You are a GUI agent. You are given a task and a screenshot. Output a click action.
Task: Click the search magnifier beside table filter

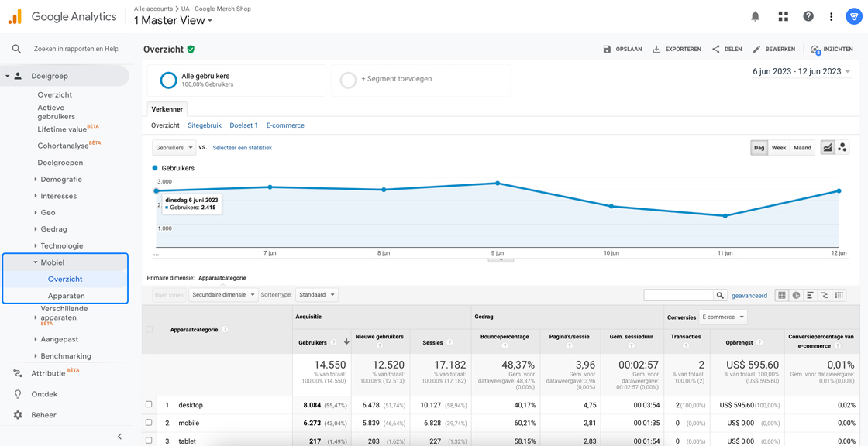pyautogui.click(x=720, y=295)
